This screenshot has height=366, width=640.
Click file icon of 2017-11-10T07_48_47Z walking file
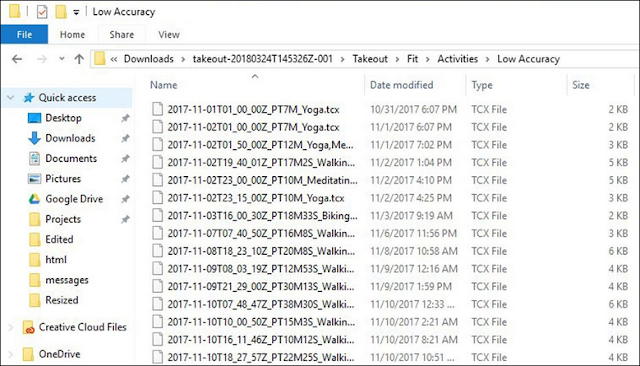tap(158, 304)
